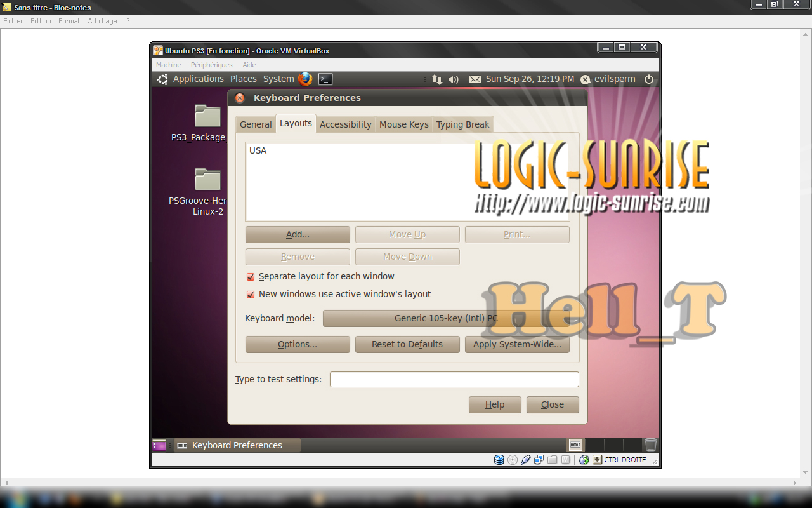
Task: Open the terminal launcher in the panel
Action: (x=325, y=79)
